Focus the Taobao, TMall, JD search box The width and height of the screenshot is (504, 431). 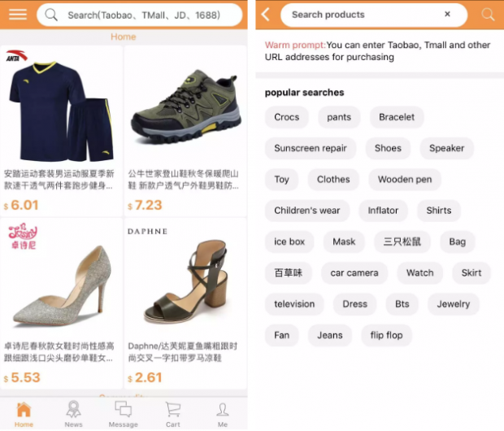[140, 15]
